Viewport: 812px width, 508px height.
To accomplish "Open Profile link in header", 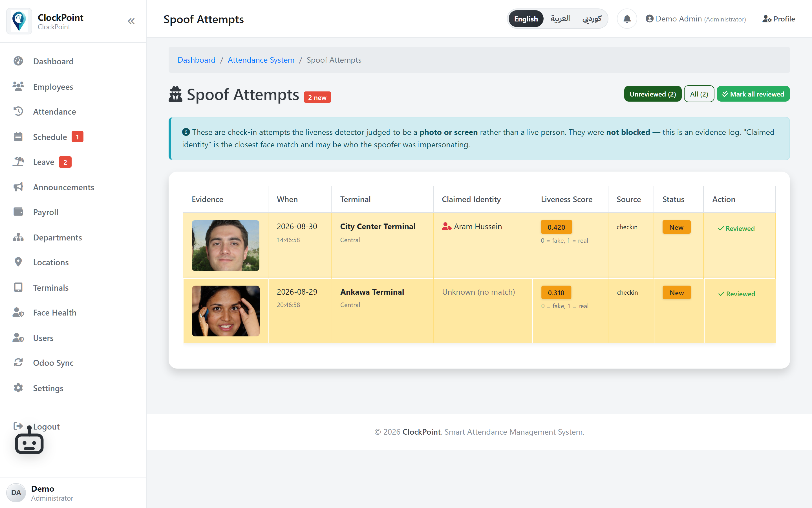I will 778,19.
